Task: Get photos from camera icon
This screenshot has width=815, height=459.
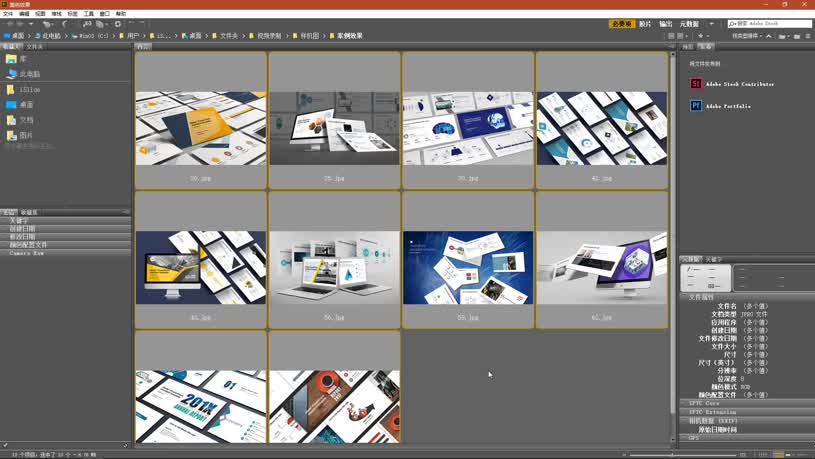Action: (87, 24)
